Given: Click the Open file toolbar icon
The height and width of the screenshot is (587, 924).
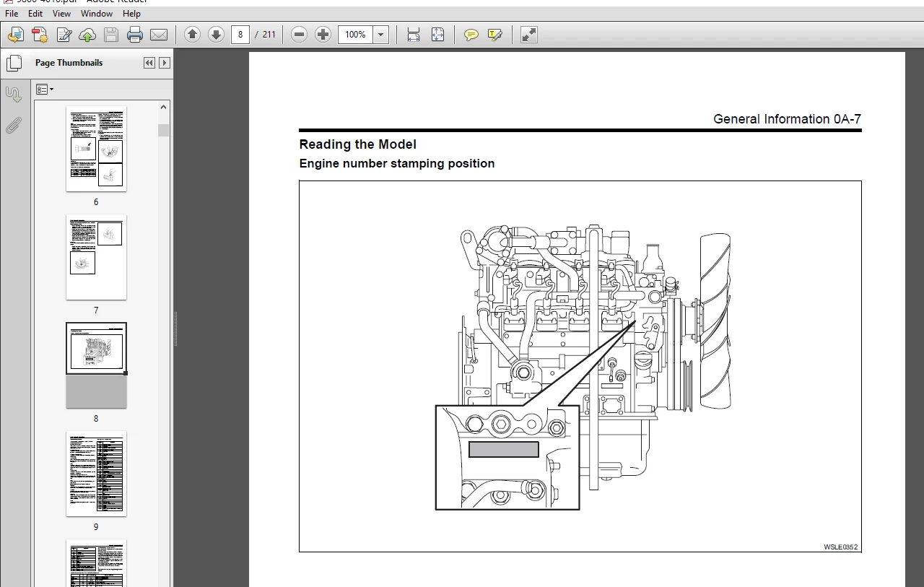Looking at the screenshot, I should (x=16, y=35).
